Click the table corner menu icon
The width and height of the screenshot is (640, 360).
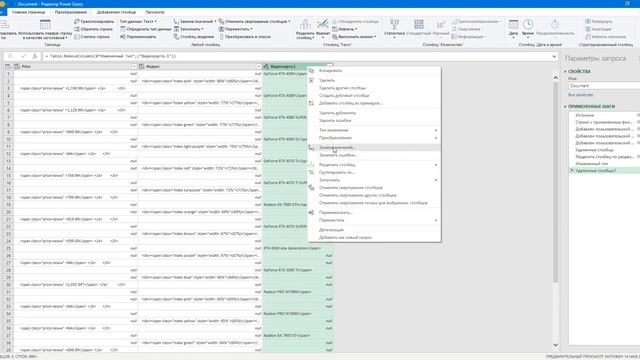[x=8, y=67]
